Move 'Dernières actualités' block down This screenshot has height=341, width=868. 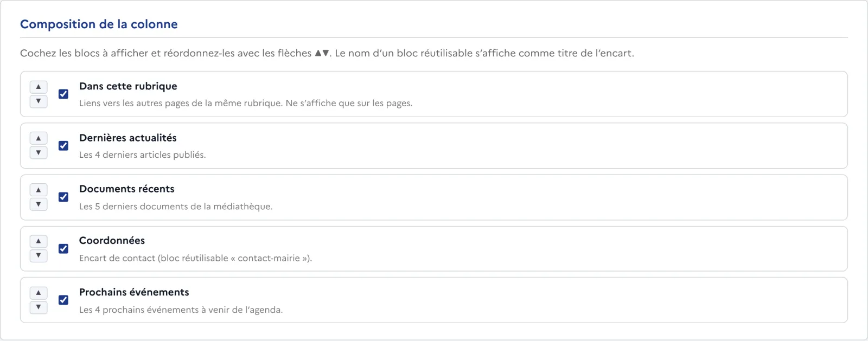pos(39,152)
